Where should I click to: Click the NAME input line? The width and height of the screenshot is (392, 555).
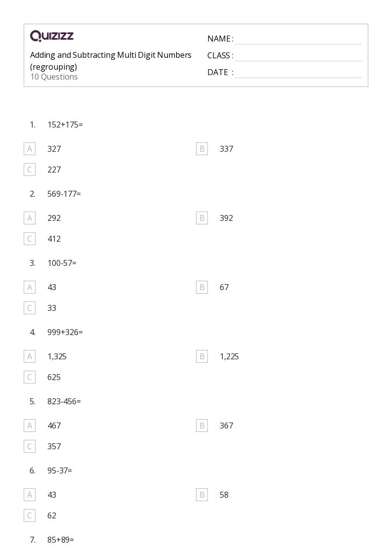pos(298,39)
